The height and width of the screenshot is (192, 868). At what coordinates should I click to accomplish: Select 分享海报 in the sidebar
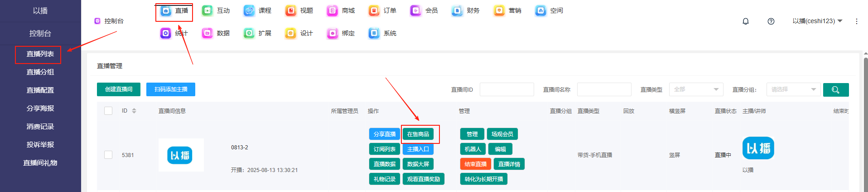click(40, 108)
